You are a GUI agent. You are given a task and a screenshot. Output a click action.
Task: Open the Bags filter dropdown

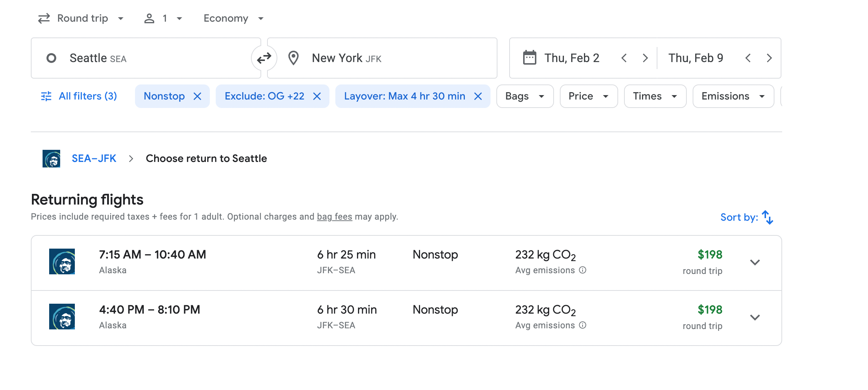coord(525,96)
